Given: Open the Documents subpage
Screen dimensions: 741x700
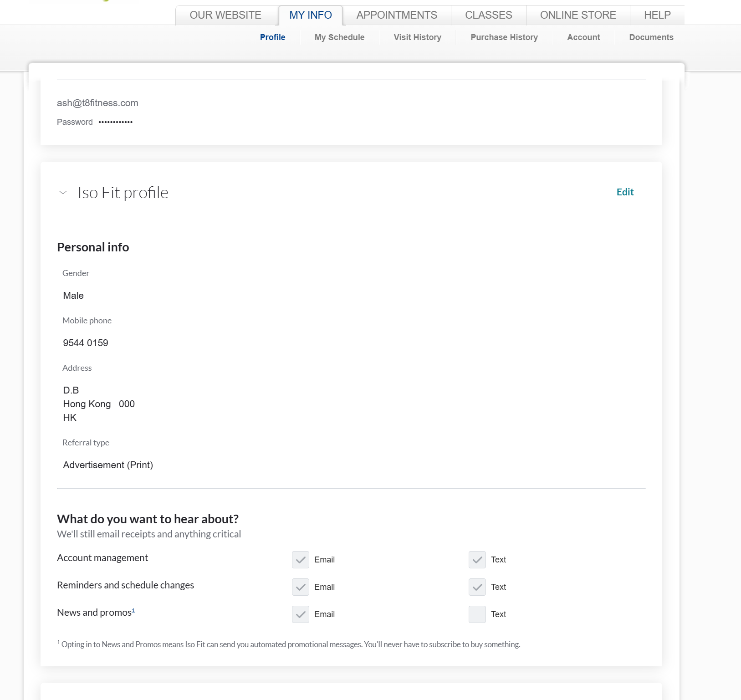Looking at the screenshot, I should click(651, 37).
